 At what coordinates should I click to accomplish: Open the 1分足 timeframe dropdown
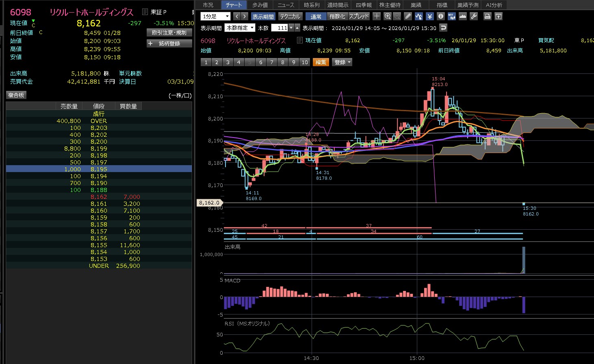(216, 16)
